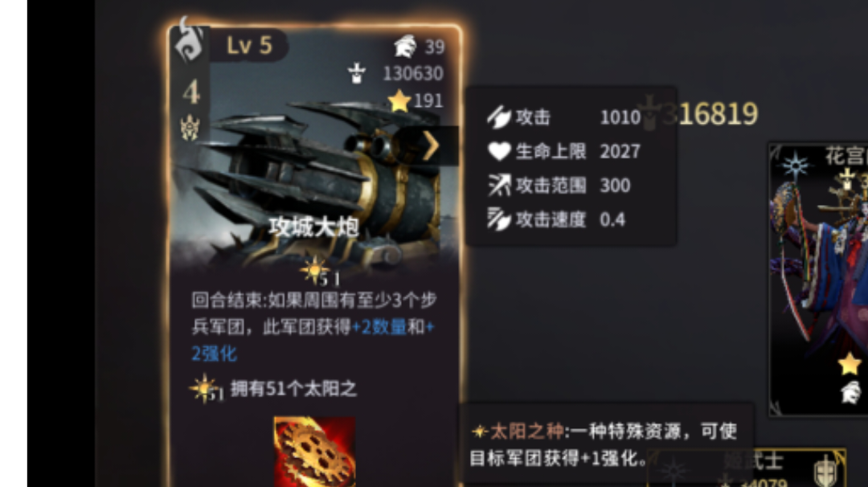Click the 攻击 stat icon
The width and height of the screenshot is (868, 487).
(499, 117)
